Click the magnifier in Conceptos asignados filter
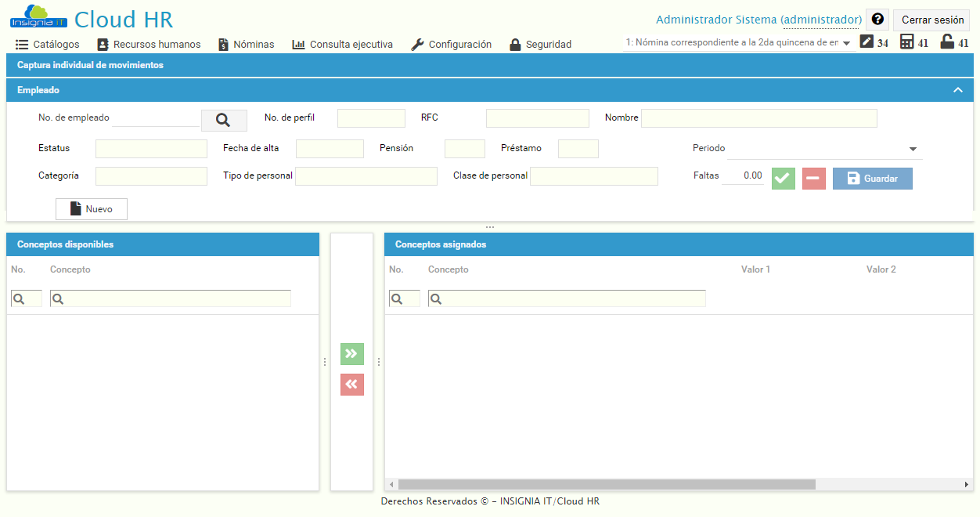The image size is (980, 517). (404, 298)
